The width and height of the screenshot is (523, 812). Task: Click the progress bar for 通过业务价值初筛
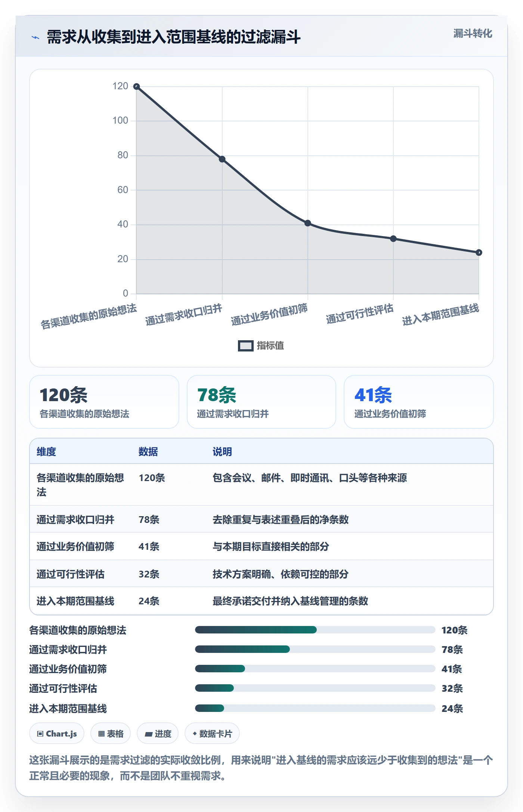[x=315, y=669]
